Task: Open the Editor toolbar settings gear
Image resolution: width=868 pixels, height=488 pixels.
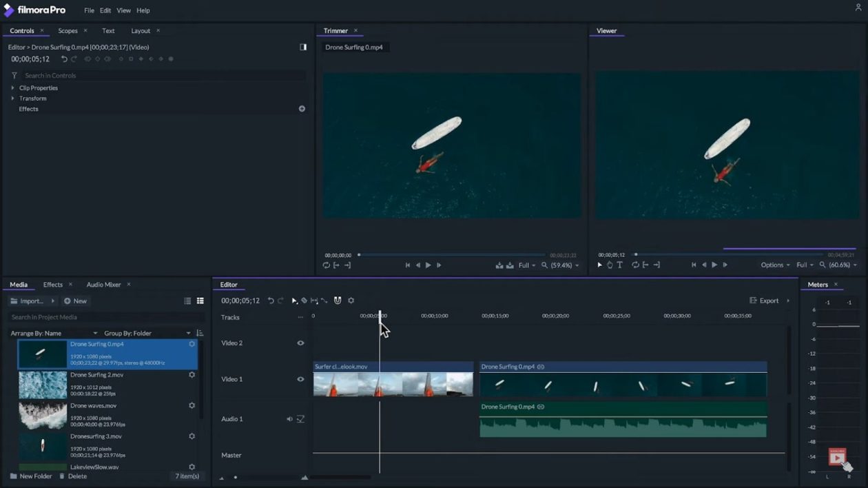Action: coord(351,300)
